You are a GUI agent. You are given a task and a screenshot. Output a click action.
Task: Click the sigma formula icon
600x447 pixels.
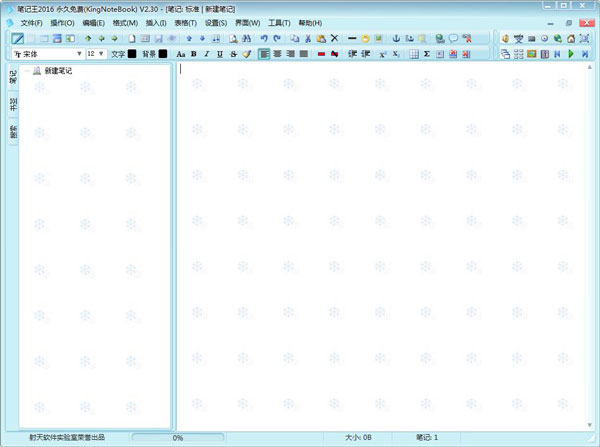pyautogui.click(x=427, y=54)
